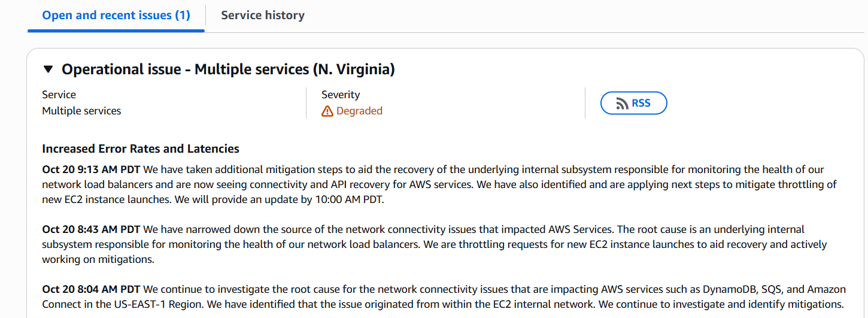Open the RSS button text label
Screen dimensions: 868x318
641,103
